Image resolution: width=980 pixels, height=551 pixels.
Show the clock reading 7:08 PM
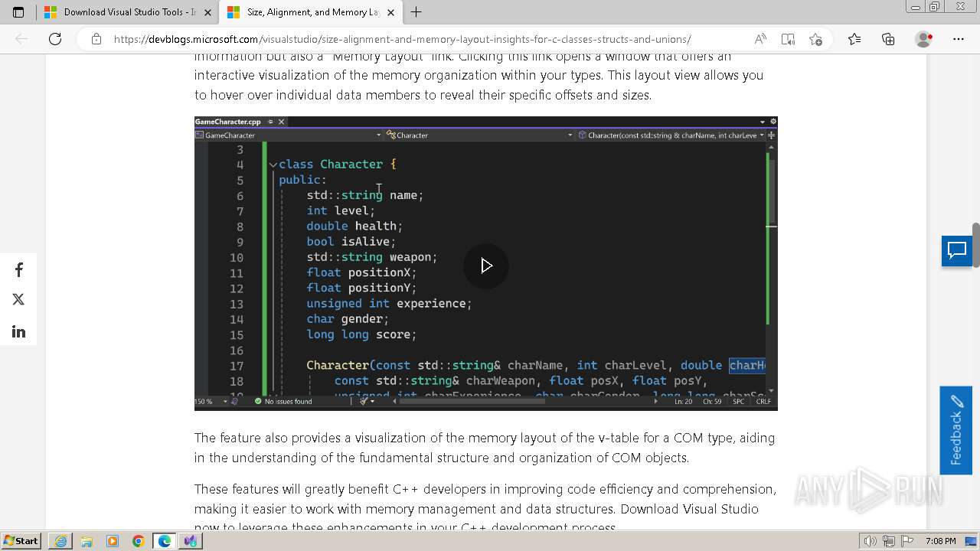[x=940, y=541]
